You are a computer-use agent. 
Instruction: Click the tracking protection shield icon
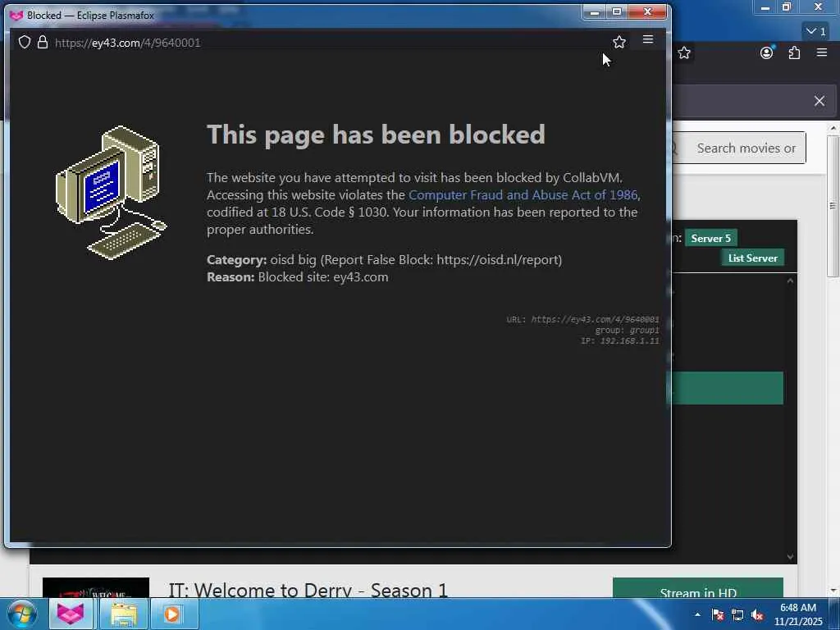(x=25, y=43)
